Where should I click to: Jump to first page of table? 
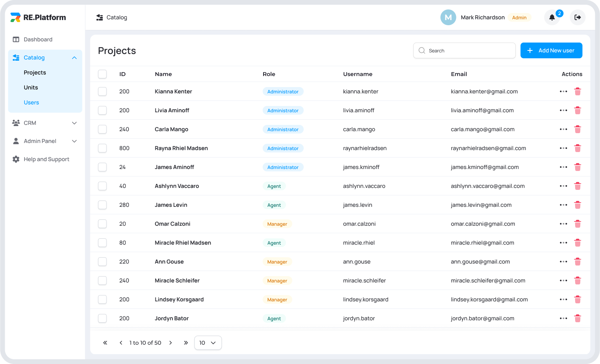tap(105, 343)
